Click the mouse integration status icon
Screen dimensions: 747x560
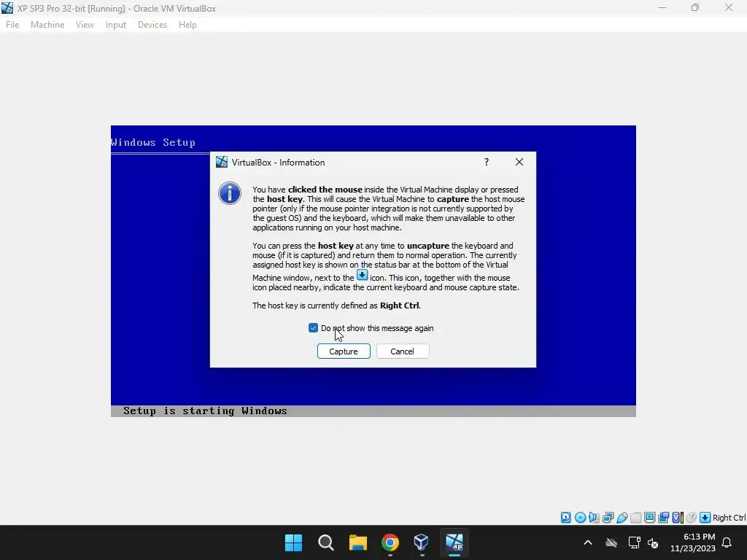pos(692,517)
